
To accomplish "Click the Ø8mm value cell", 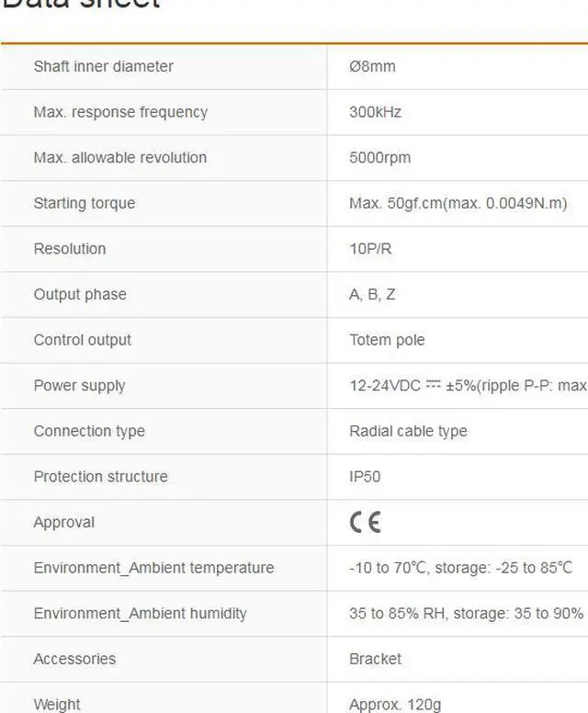I will click(372, 66).
